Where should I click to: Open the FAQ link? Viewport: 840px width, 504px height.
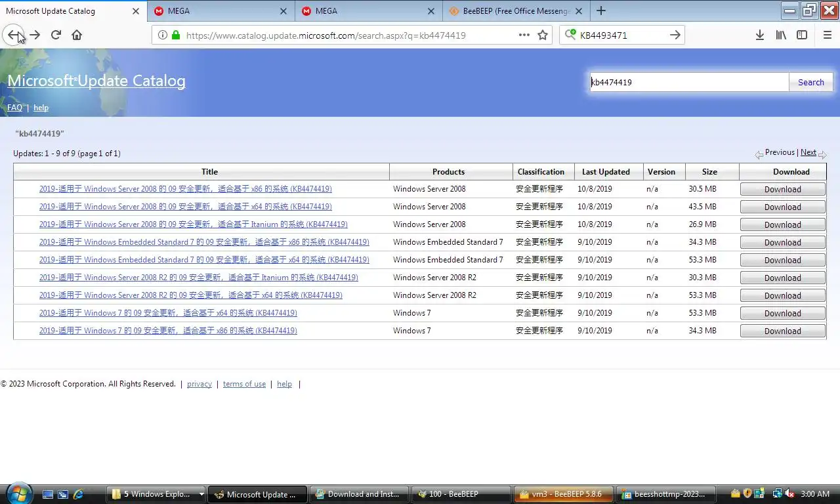pos(14,108)
